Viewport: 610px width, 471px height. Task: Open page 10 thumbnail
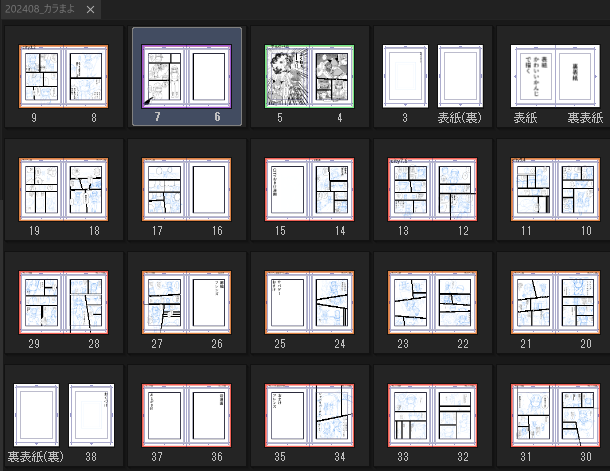coord(578,189)
